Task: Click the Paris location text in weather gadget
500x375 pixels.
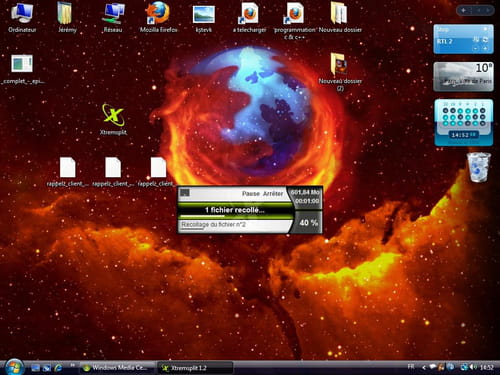Action: point(465,81)
